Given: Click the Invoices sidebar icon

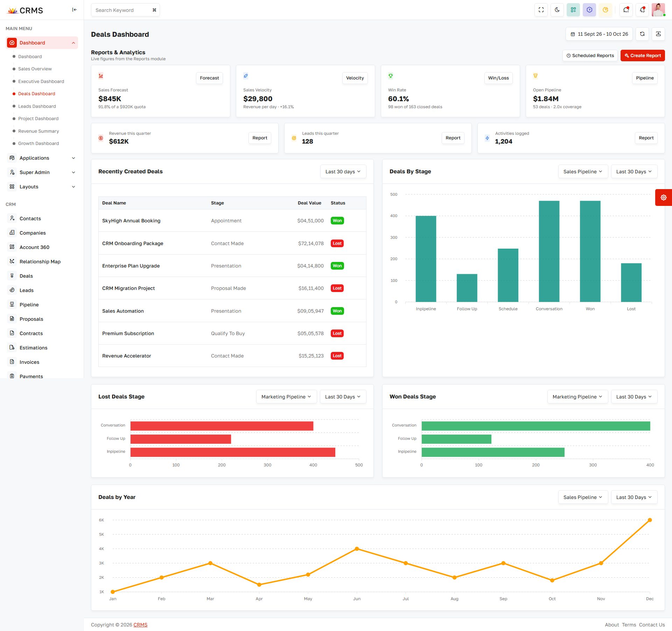Looking at the screenshot, I should coord(12,362).
